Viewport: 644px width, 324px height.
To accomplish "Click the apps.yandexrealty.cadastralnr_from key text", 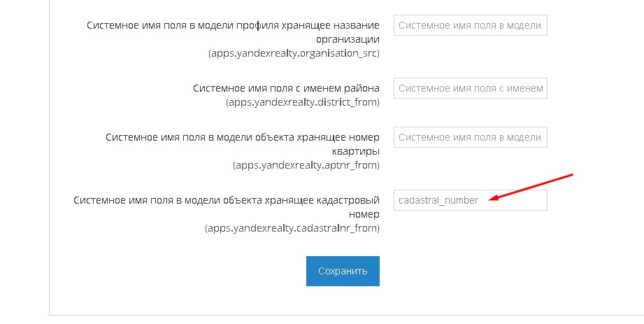I will tap(292, 228).
